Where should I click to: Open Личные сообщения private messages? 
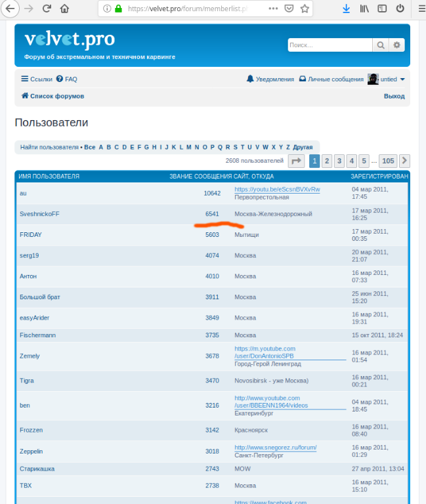(331, 79)
